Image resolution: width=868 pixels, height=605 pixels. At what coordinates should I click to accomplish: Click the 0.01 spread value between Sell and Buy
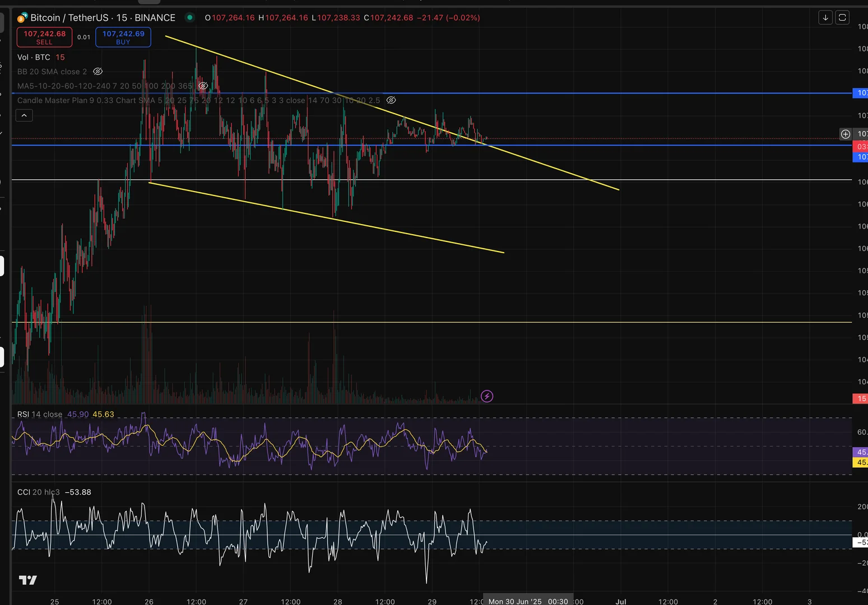(83, 37)
